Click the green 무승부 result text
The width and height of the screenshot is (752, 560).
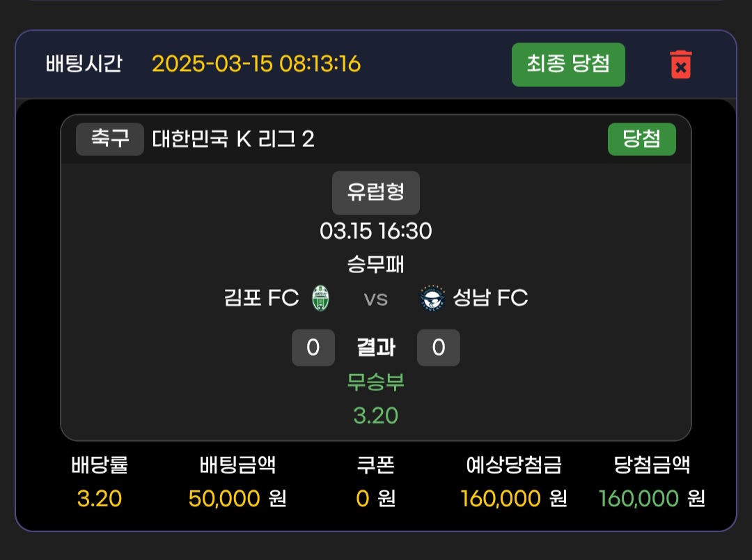click(x=376, y=382)
